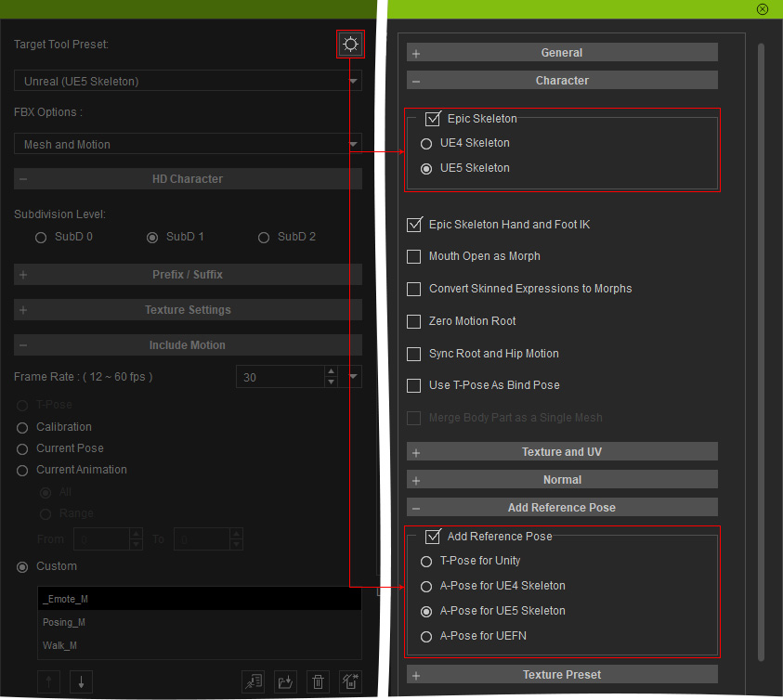Expand the Texture Settings section

(x=188, y=310)
